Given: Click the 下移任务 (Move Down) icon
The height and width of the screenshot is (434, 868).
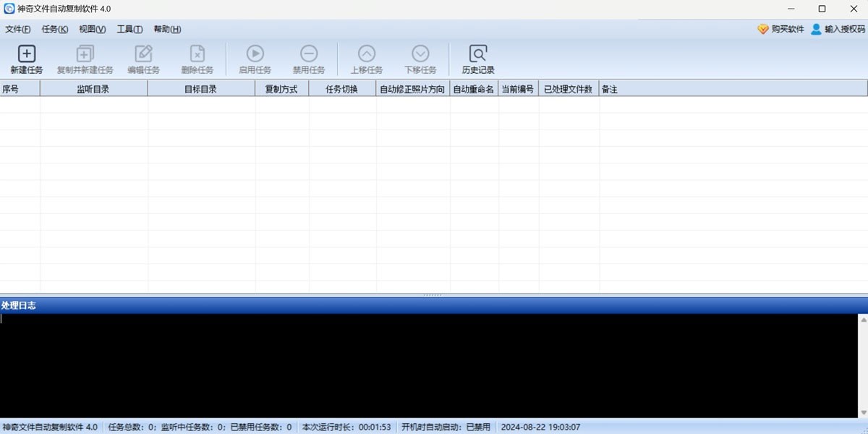Looking at the screenshot, I should pyautogui.click(x=420, y=54).
